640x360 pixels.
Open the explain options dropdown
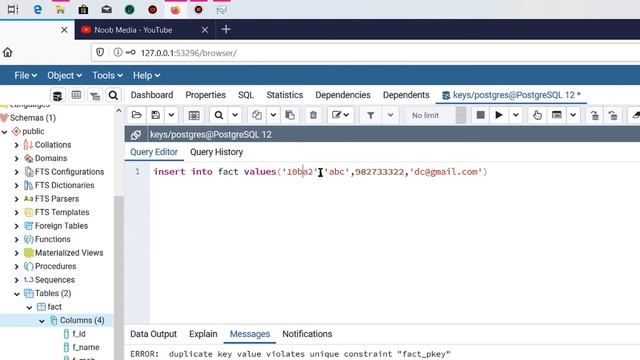point(573,115)
